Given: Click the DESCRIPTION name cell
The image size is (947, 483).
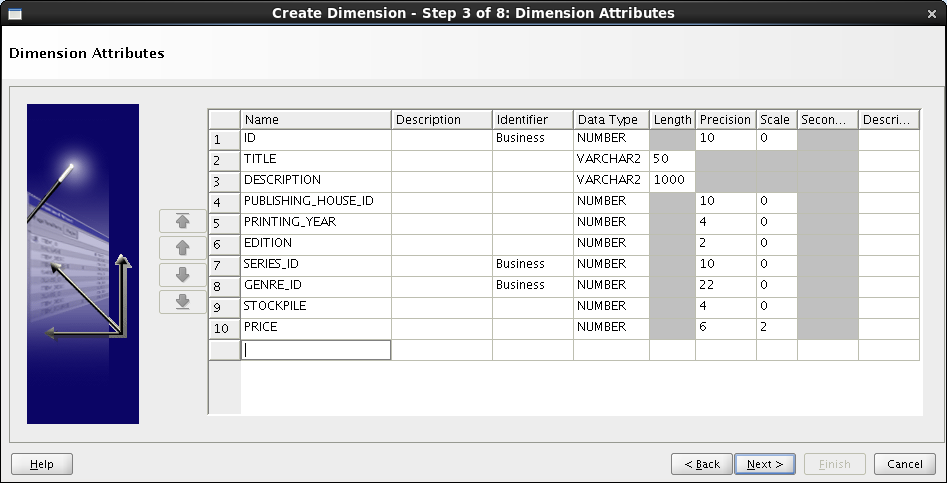Looking at the screenshot, I should tap(316, 182).
